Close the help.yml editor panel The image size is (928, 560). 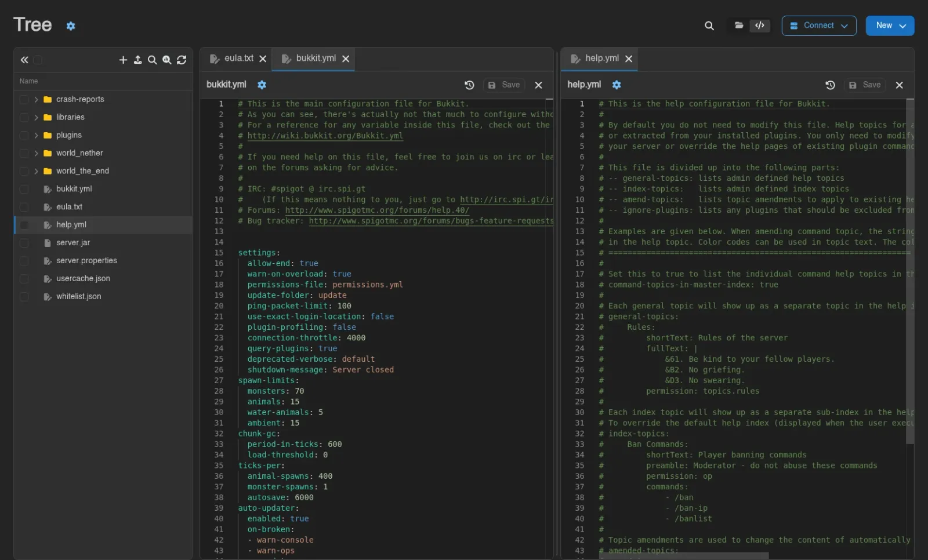tap(899, 85)
